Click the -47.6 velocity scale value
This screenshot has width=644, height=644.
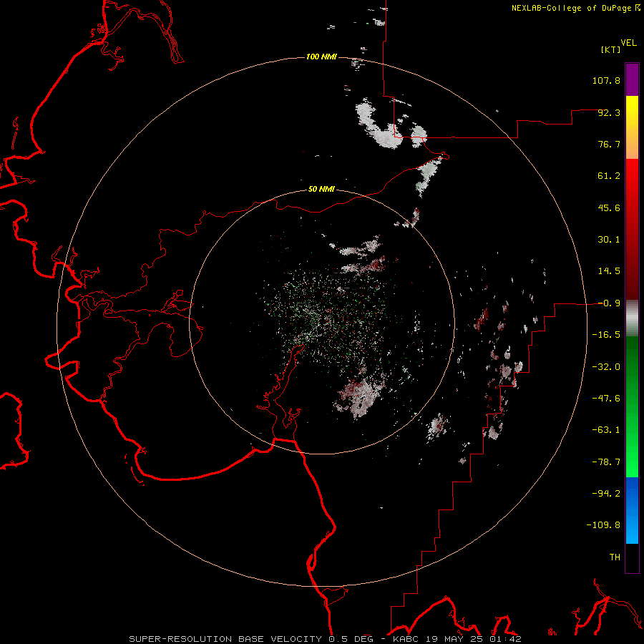click(606, 399)
